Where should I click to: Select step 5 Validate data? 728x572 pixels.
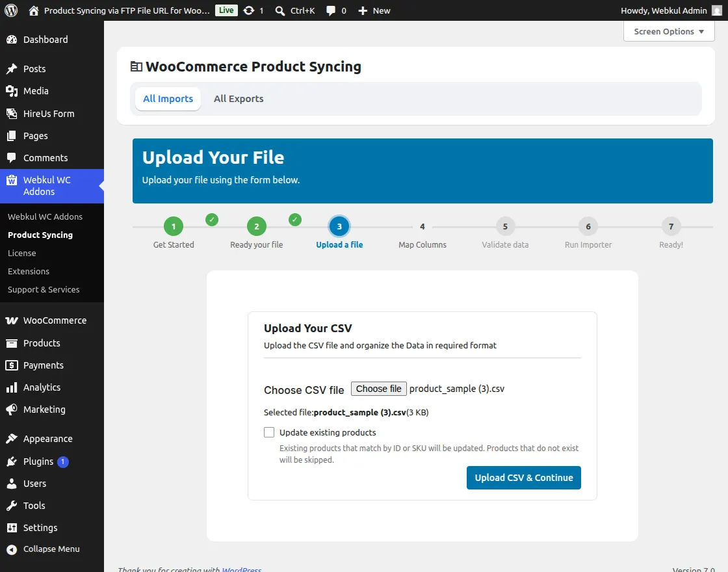(x=505, y=227)
